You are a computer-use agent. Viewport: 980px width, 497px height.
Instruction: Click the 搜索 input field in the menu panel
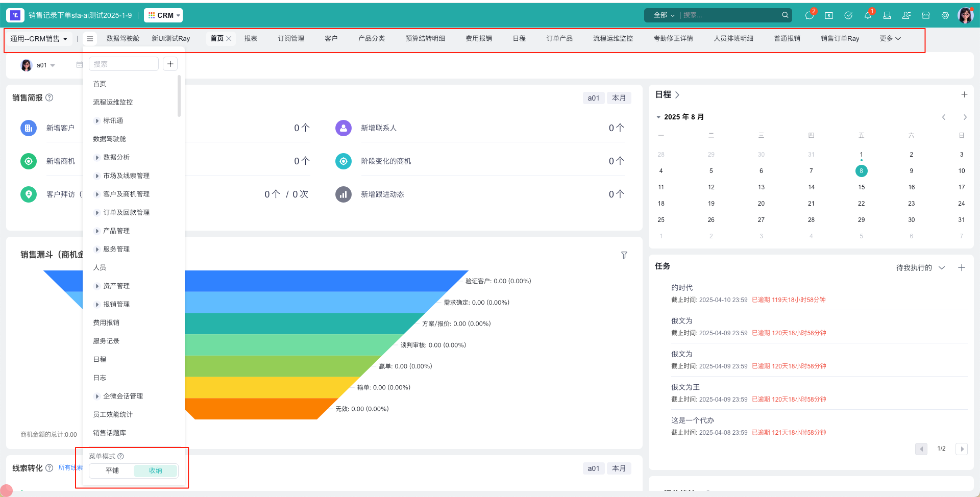pos(124,63)
